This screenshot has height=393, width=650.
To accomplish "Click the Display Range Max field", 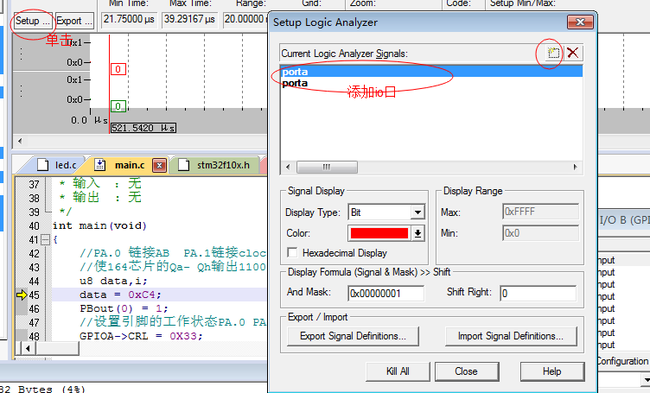I will 541,212.
